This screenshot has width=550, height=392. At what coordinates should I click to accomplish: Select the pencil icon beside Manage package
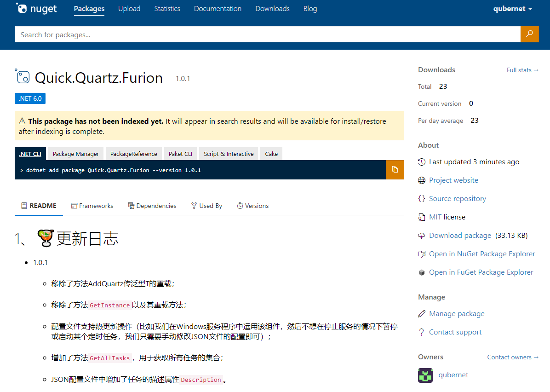click(x=422, y=313)
